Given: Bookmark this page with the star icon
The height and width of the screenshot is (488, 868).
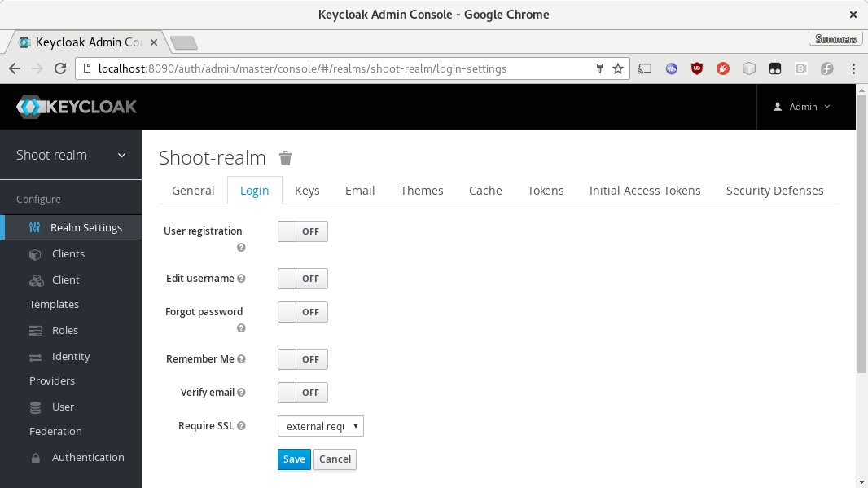Looking at the screenshot, I should click(x=618, y=68).
